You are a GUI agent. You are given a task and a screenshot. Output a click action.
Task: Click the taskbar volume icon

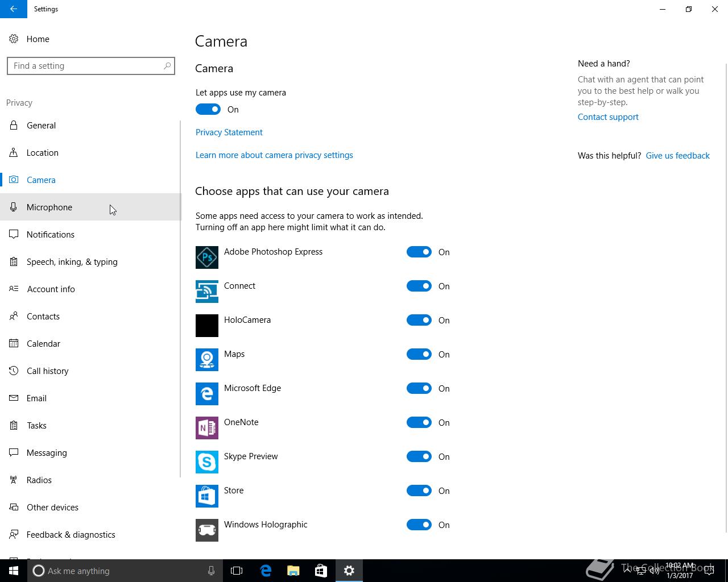tap(655, 571)
